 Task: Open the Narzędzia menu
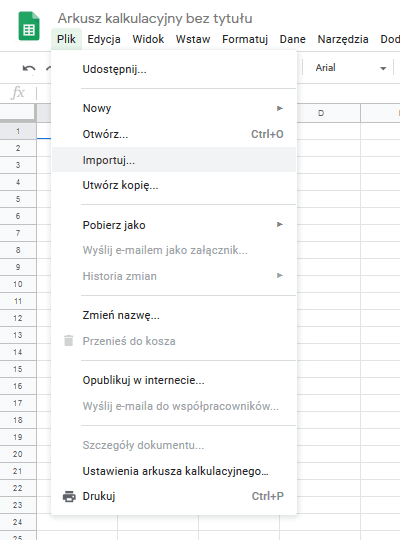coord(343,39)
